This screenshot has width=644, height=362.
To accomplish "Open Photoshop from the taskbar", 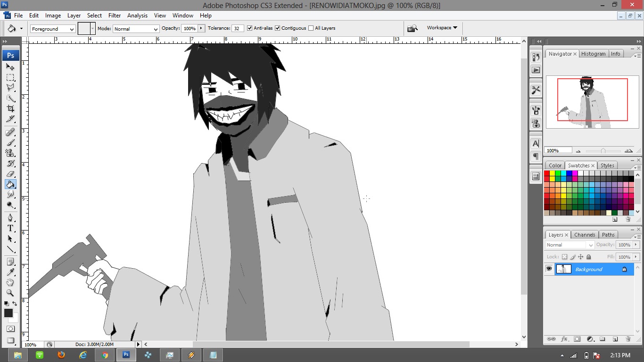I will [126, 355].
